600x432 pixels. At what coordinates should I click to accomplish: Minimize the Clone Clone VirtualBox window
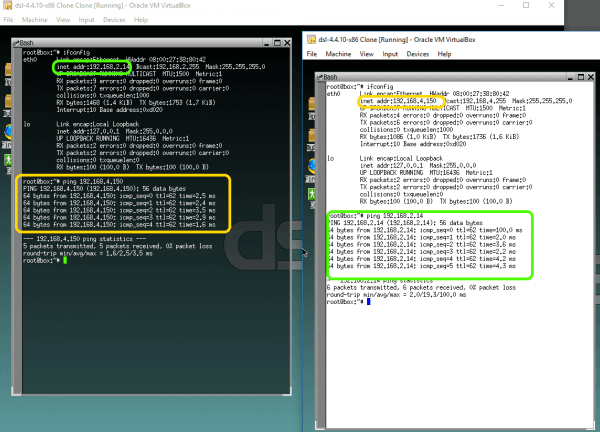501,5
